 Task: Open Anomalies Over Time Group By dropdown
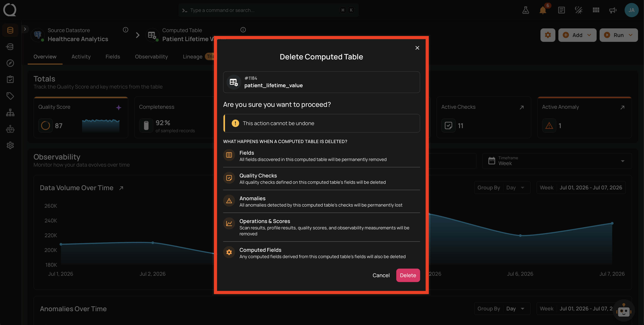click(x=502, y=309)
